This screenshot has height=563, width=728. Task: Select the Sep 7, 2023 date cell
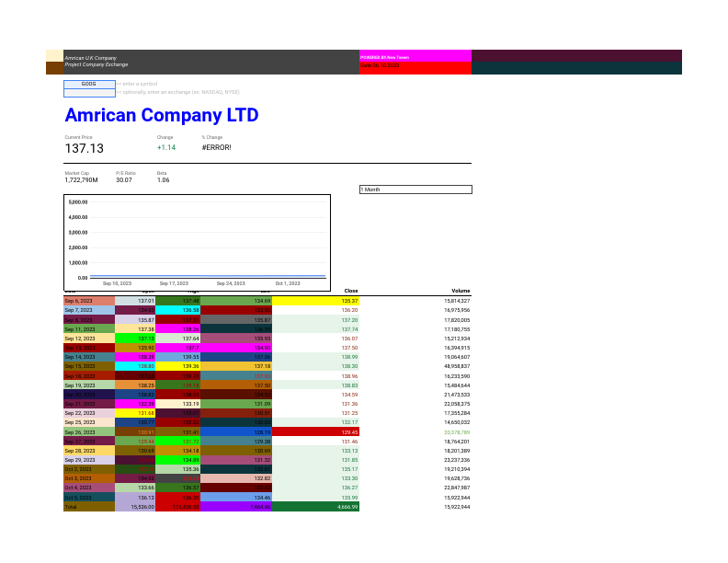[89, 310]
